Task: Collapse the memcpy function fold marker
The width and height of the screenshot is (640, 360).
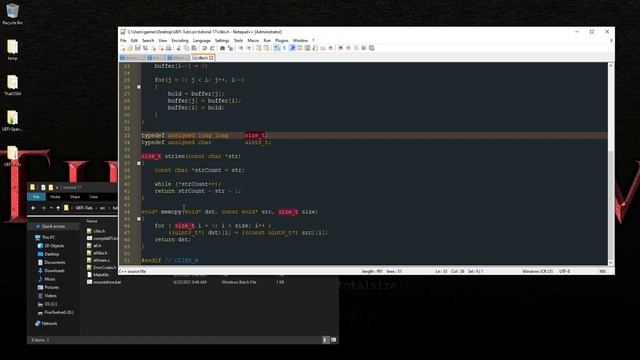Action: pos(139,219)
